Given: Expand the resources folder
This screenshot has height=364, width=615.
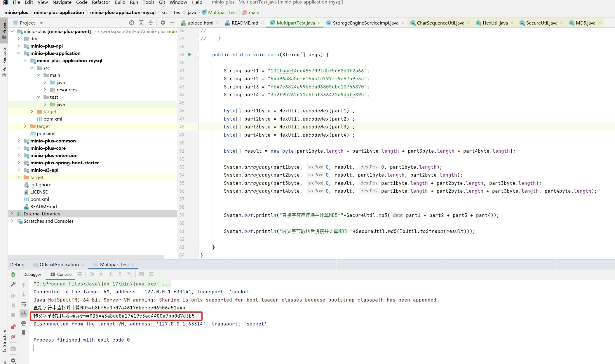Looking at the screenshot, I should click(x=45, y=90).
